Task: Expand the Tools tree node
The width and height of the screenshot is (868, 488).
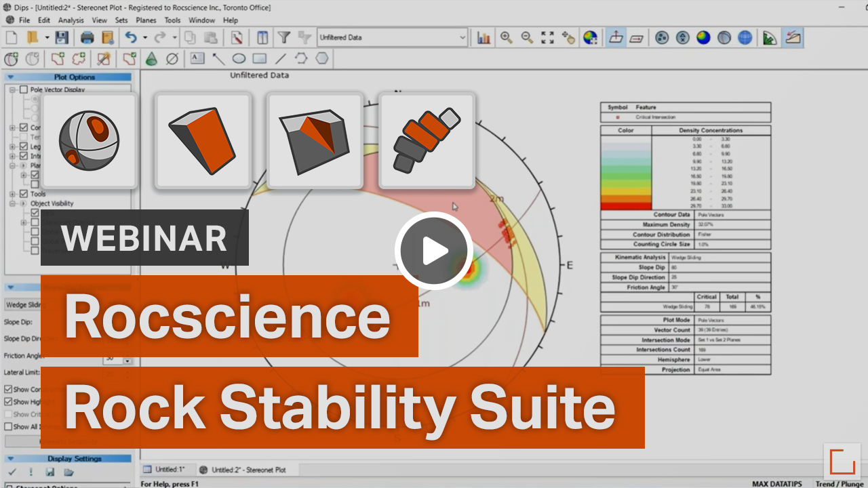Action: [x=13, y=194]
